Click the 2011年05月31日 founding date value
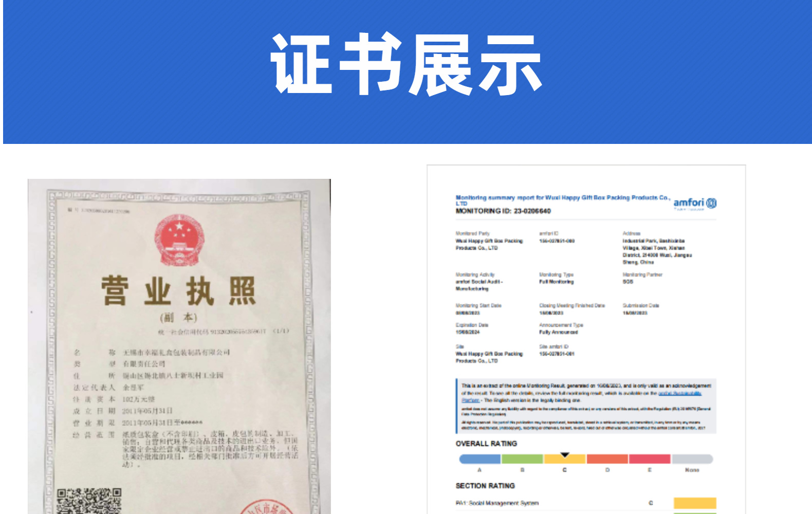This screenshot has width=812, height=514. pos(147,411)
